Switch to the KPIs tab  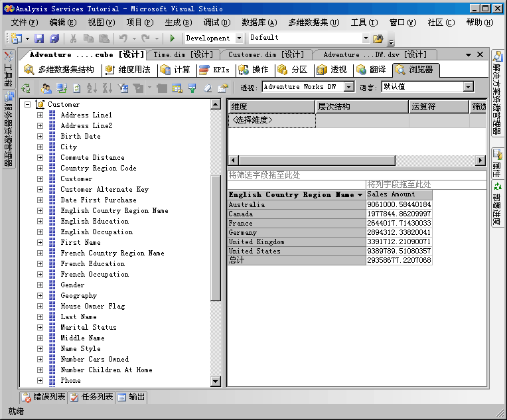(x=214, y=70)
